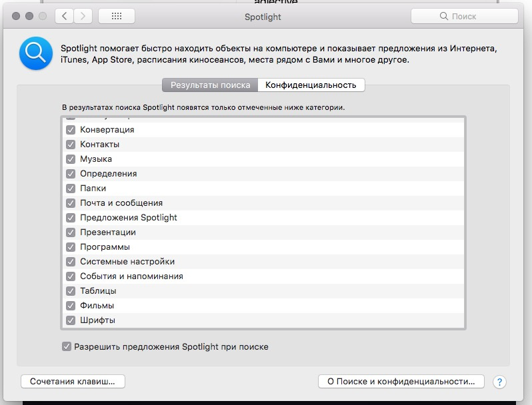Select the События и напоминания row label
Screen dimensions: 532x405
[131, 276]
